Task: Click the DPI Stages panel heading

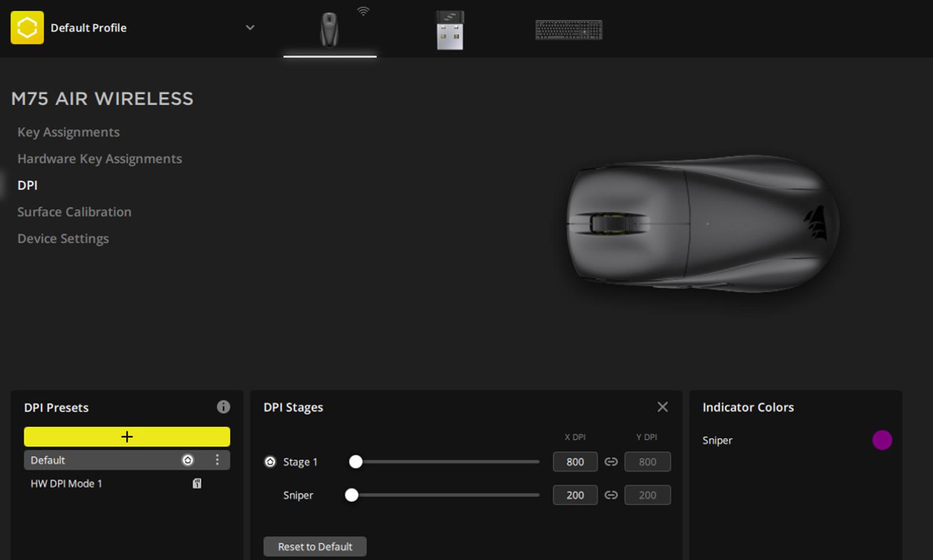Action: tap(294, 408)
